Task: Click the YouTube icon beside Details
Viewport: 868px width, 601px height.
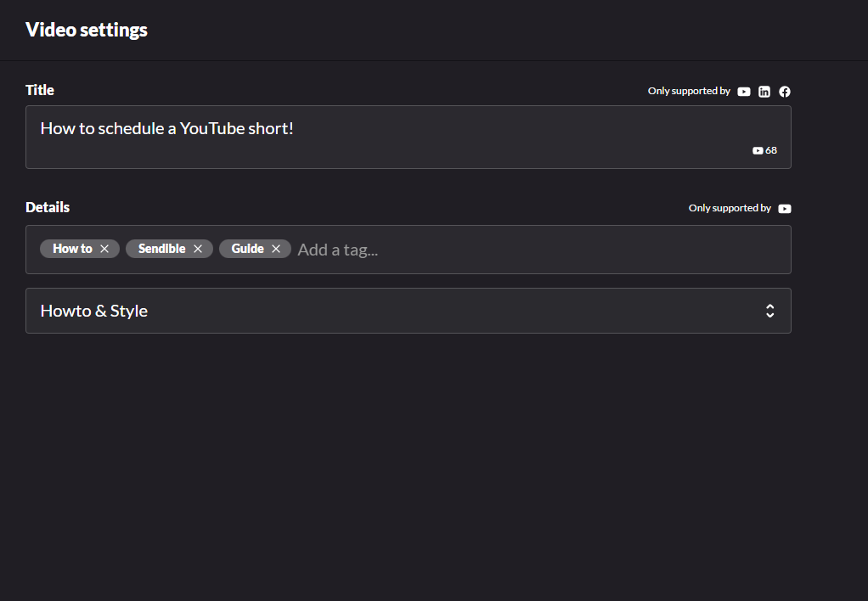Action: [x=785, y=209]
